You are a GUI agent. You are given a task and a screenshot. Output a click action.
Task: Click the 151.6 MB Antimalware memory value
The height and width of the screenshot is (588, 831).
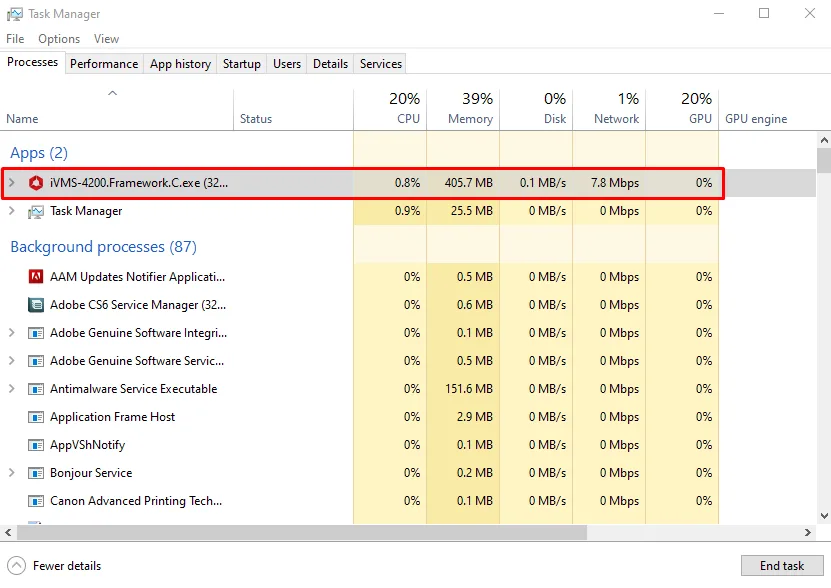click(x=469, y=389)
